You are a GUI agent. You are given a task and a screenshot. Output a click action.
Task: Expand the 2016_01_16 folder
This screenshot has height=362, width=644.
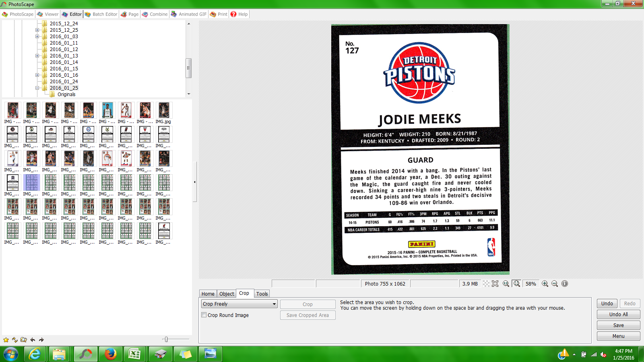37,75
